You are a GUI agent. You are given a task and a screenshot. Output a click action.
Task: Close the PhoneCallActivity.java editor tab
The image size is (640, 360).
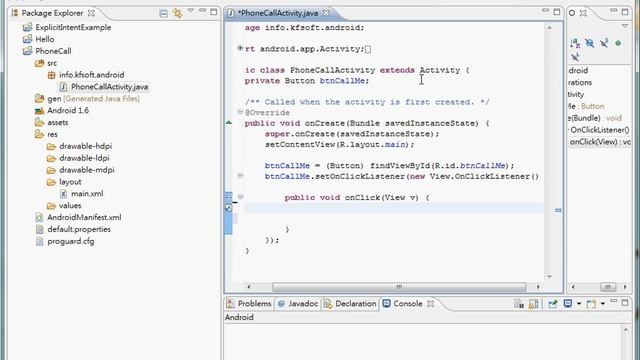pyautogui.click(x=326, y=13)
